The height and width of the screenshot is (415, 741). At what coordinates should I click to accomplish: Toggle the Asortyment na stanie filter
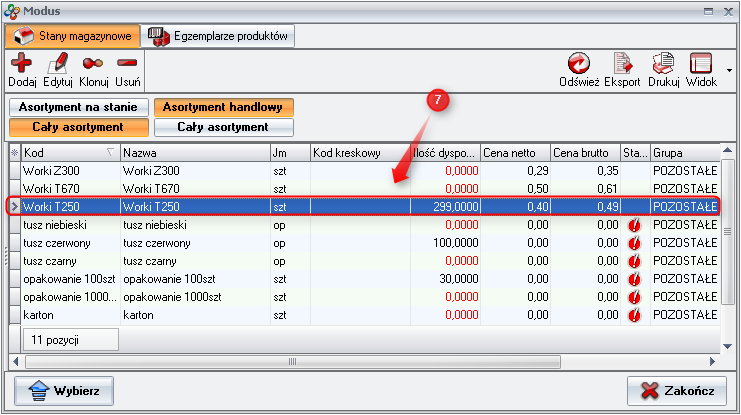(76, 107)
